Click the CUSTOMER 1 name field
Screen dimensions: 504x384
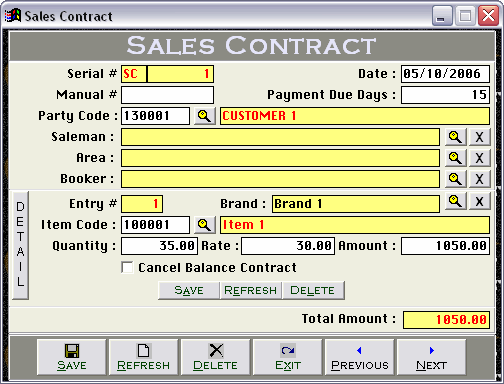click(355, 116)
